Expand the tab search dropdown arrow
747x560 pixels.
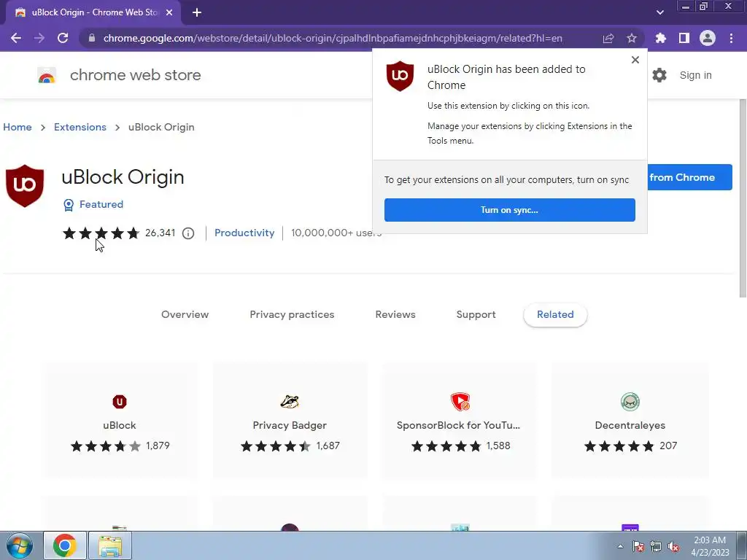[659, 12]
